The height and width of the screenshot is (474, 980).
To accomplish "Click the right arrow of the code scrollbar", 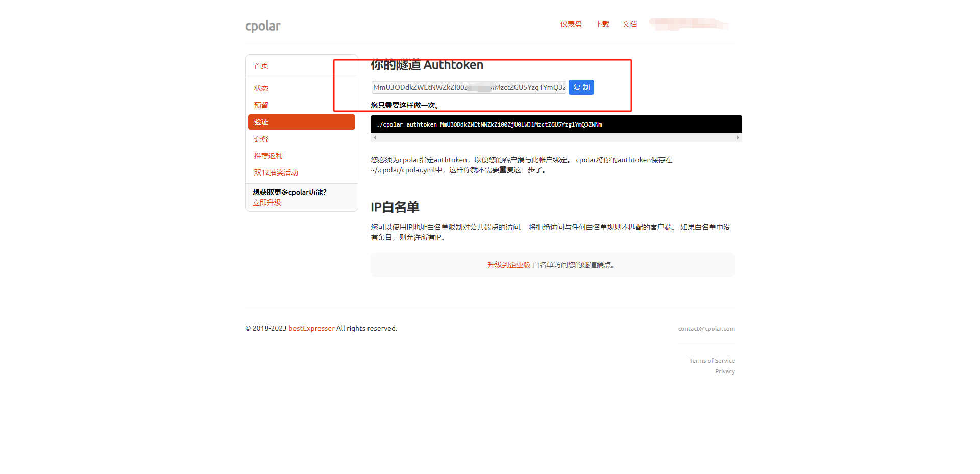I will click(x=737, y=137).
